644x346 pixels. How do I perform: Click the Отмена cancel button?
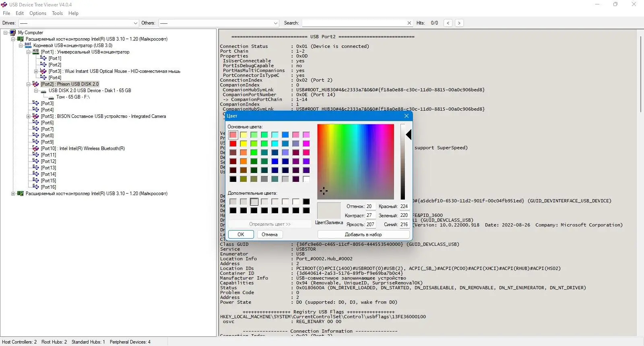point(270,235)
